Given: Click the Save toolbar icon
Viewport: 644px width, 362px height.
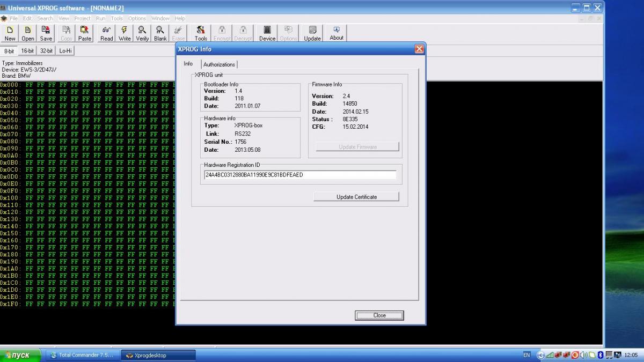Looking at the screenshot, I should 46,33.
